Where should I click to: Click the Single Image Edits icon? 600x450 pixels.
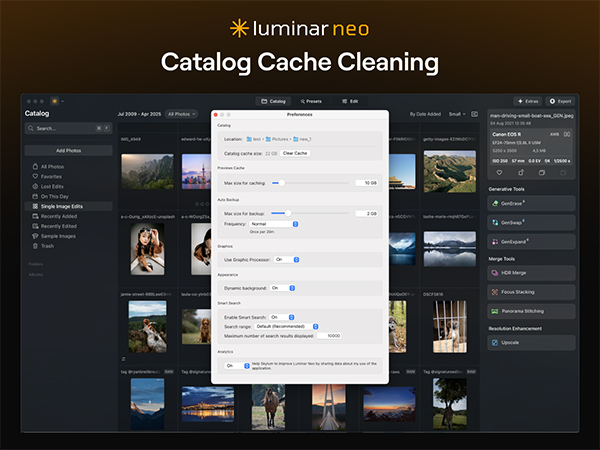coord(35,206)
